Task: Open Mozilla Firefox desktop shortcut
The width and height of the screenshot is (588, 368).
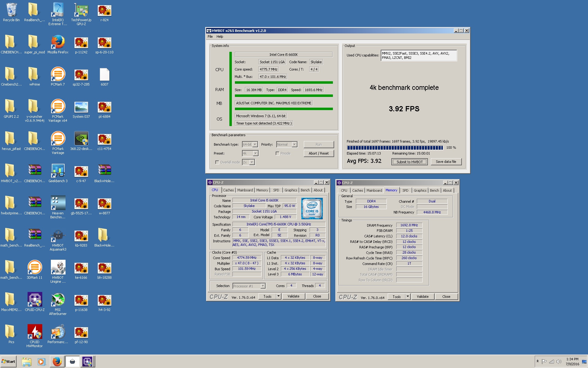Action: 58,45
